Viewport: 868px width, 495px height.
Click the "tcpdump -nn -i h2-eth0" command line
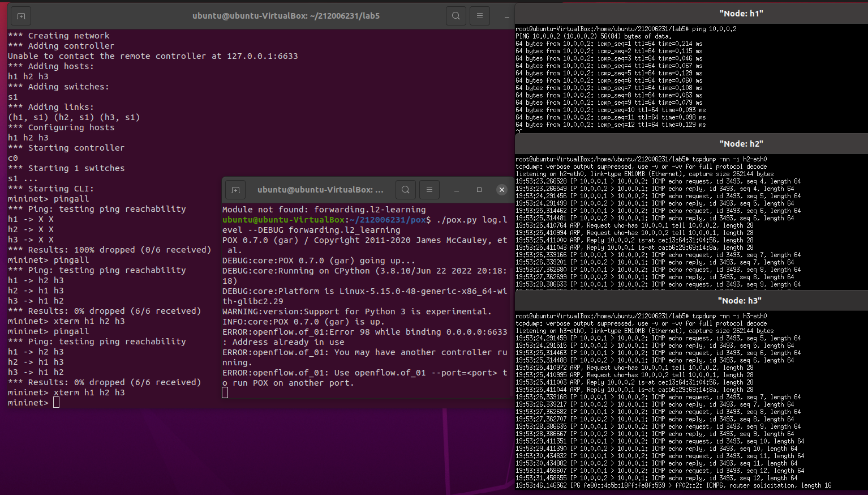(x=641, y=159)
